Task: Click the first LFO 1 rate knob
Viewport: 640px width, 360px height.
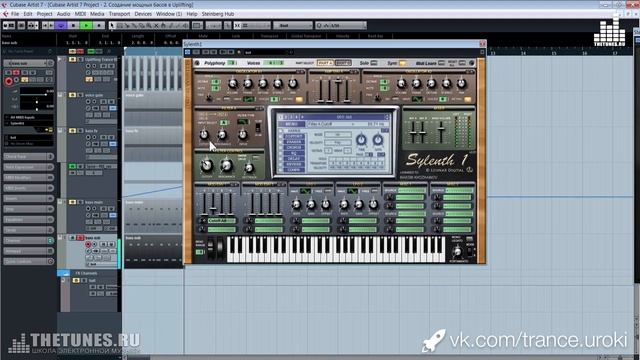Action: tap(297, 204)
